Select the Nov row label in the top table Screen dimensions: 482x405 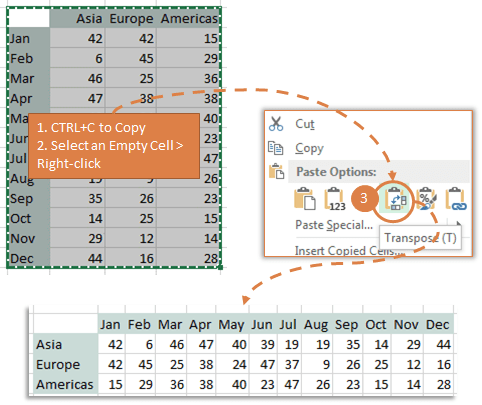click(x=29, y=238)
